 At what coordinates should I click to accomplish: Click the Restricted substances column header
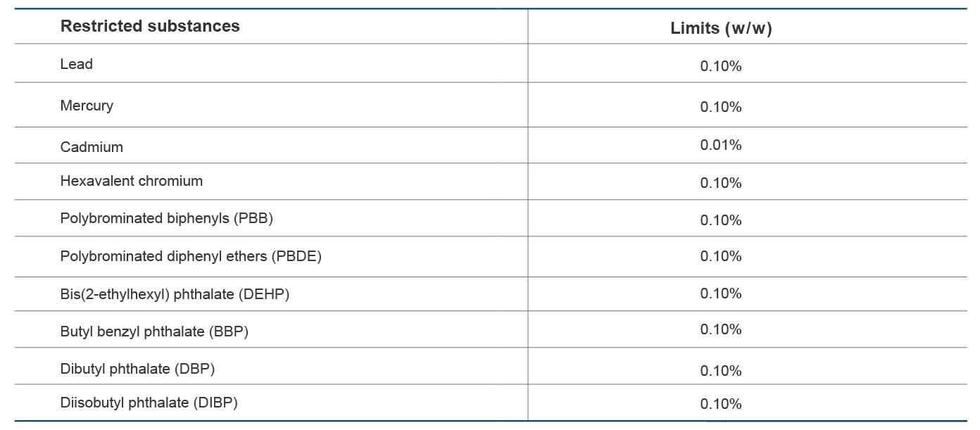[x=150, y=26]
